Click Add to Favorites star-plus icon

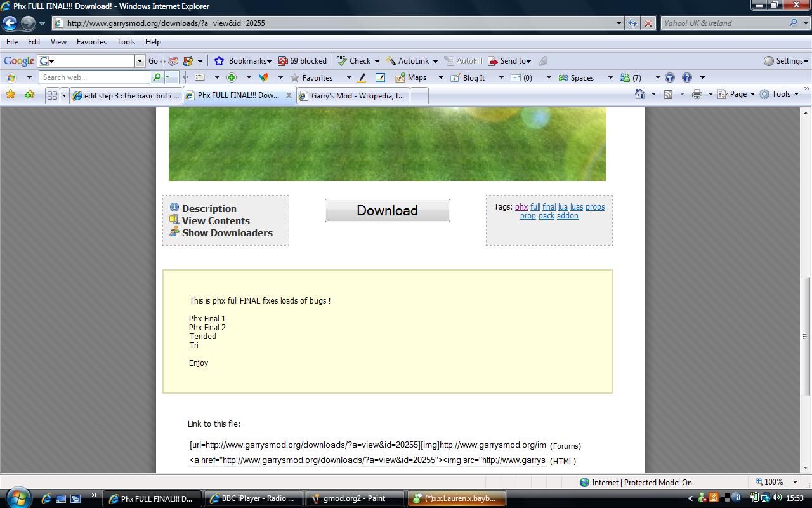[x=29, y=94]
